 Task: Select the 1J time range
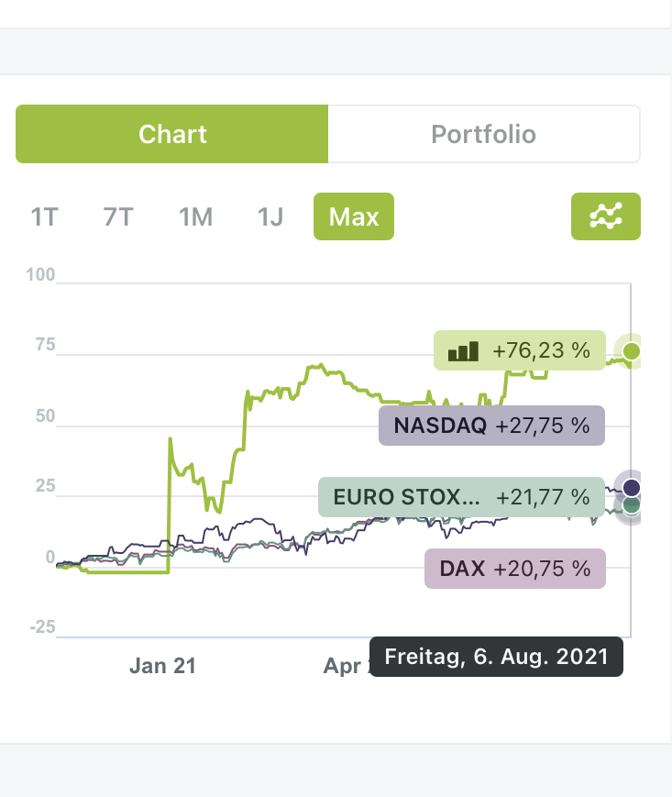270,217
